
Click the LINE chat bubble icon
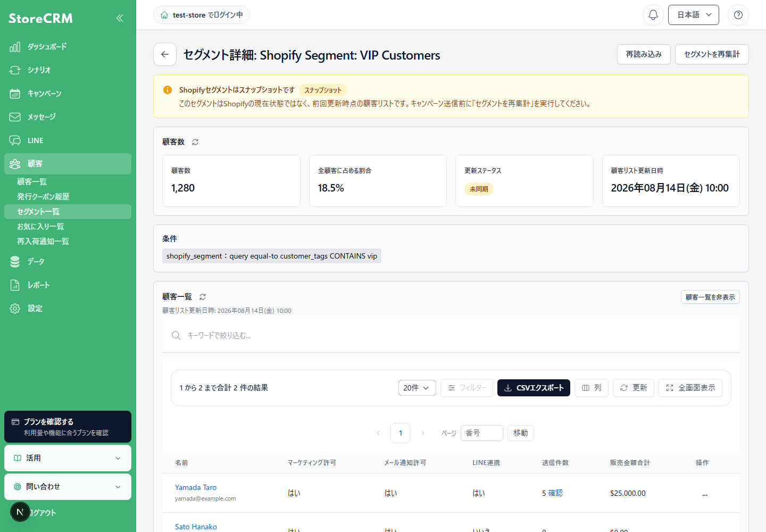(15, 140)
